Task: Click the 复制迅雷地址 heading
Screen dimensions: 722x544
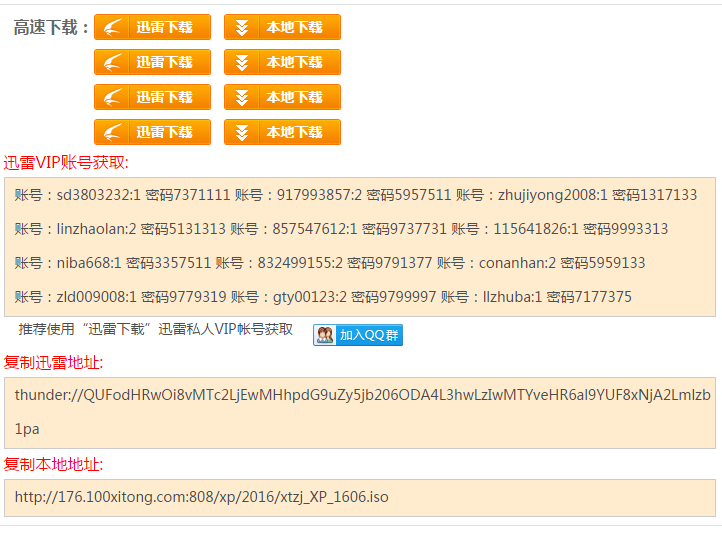Action: click(53, 363)
